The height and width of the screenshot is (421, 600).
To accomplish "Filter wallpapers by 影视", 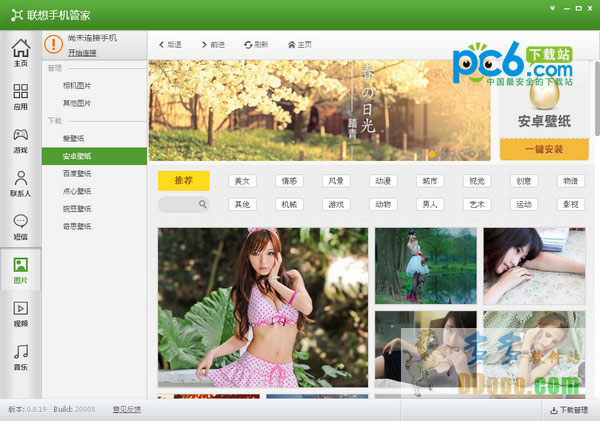I will click(571, 204).
